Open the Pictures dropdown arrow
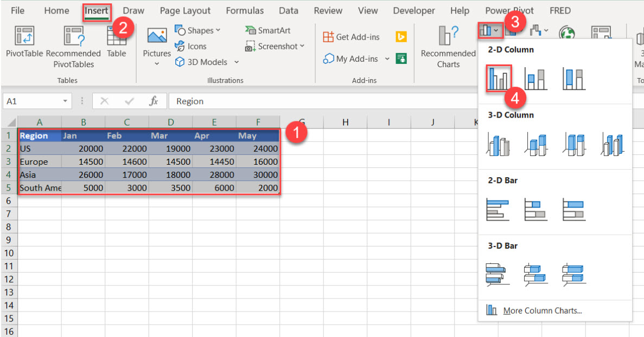This screenshot has height=337, width=644. tap(156, 64)
